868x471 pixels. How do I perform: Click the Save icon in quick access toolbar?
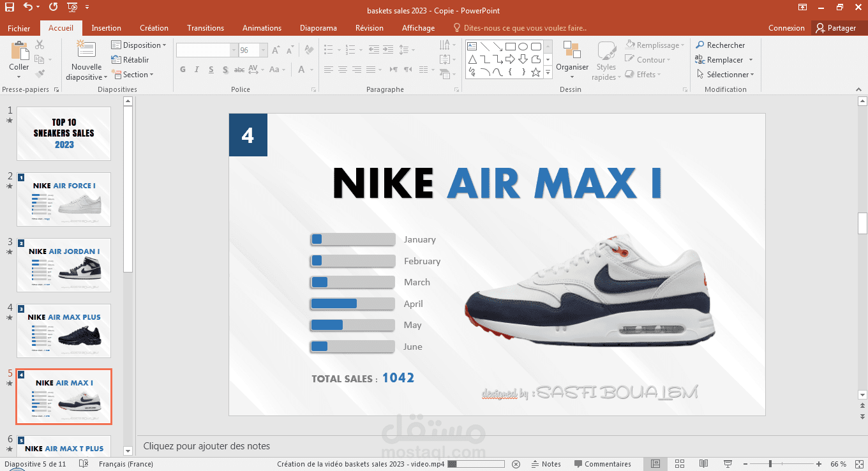tap(10, 8)
